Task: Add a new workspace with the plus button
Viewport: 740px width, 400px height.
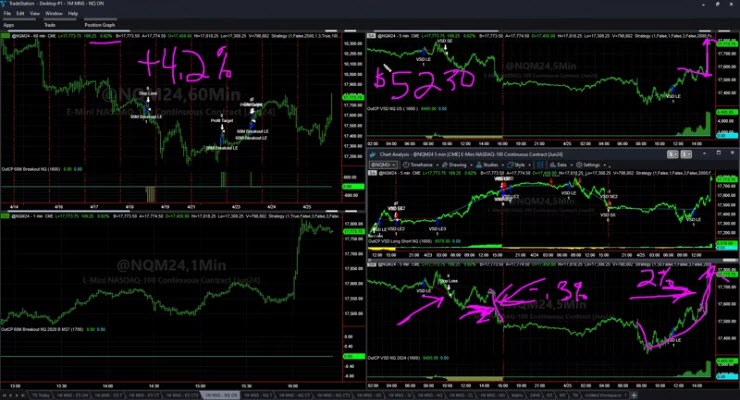Action: [635, 395]
